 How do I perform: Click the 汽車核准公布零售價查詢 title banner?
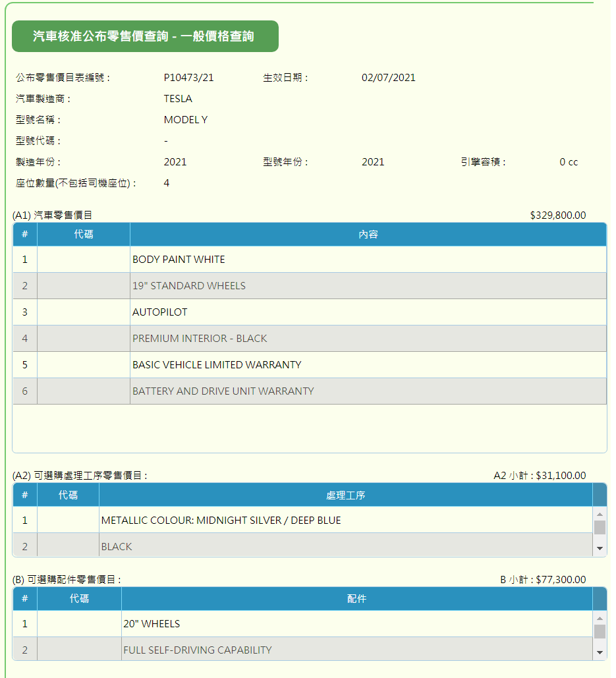(145, 36)
